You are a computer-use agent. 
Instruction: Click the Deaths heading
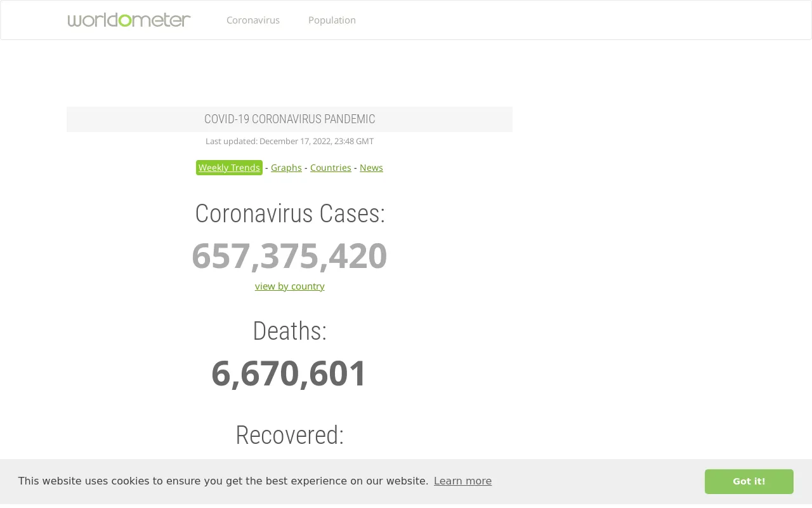pos(290,331)
